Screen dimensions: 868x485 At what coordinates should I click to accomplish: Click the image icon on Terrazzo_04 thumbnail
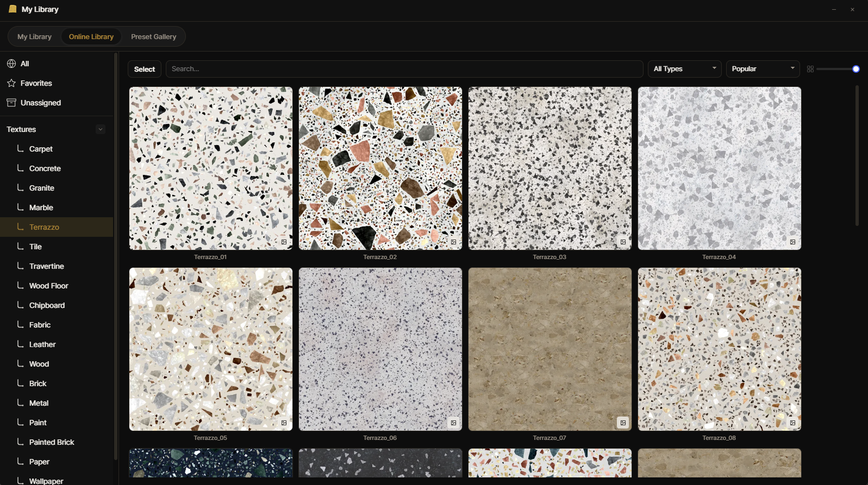coord(792,242)
